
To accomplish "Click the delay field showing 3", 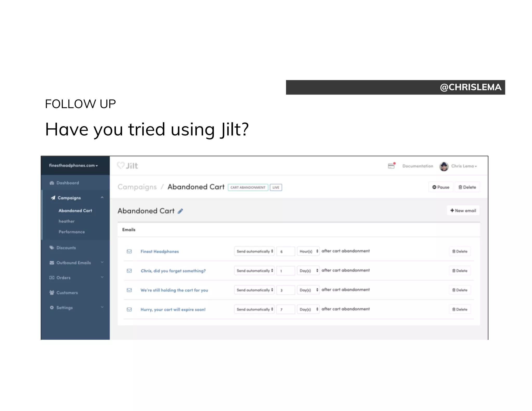I will pos(286,290).
